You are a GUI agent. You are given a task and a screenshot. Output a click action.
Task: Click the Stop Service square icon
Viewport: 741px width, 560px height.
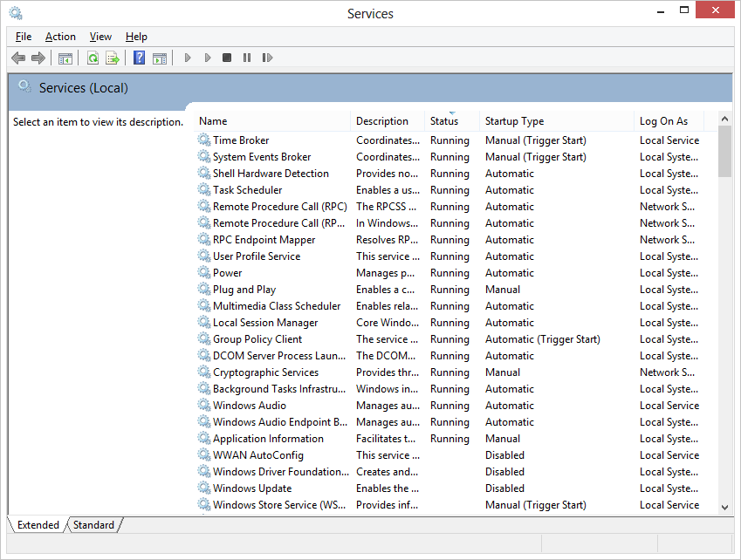coord(227,58)
